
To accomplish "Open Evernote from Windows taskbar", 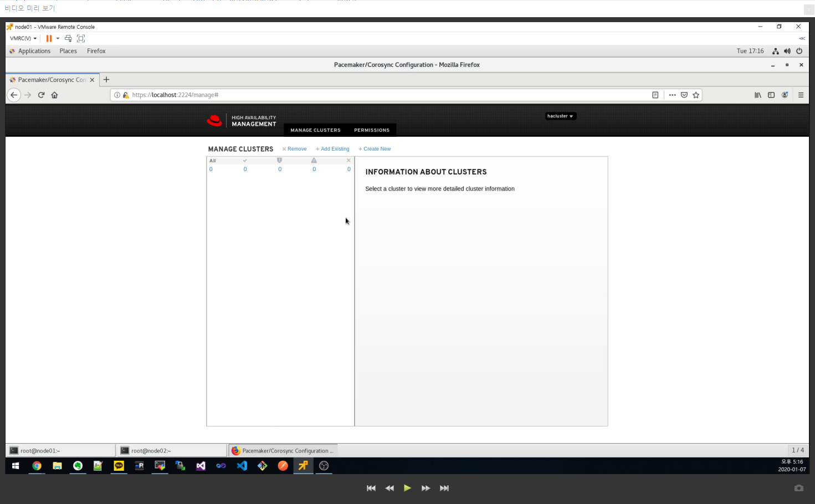I will 78,466.
